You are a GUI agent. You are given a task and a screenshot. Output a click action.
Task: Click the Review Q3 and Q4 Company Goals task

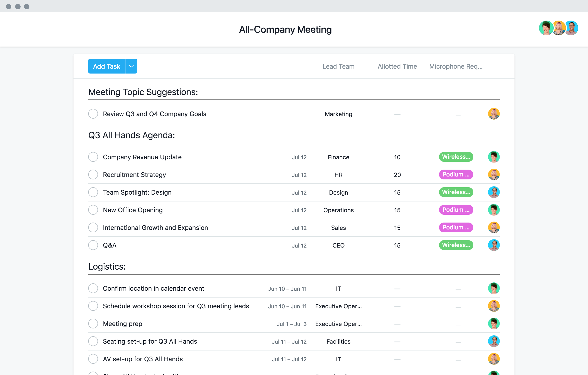pyautogui.click(x=155, y=114)
